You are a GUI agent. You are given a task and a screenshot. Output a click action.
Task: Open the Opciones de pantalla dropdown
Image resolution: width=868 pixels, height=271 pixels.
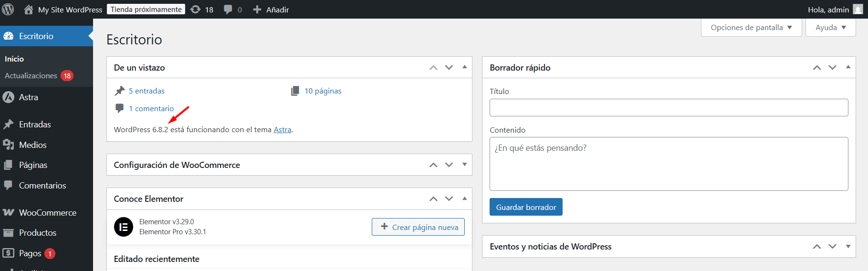(x=751, y=28)
